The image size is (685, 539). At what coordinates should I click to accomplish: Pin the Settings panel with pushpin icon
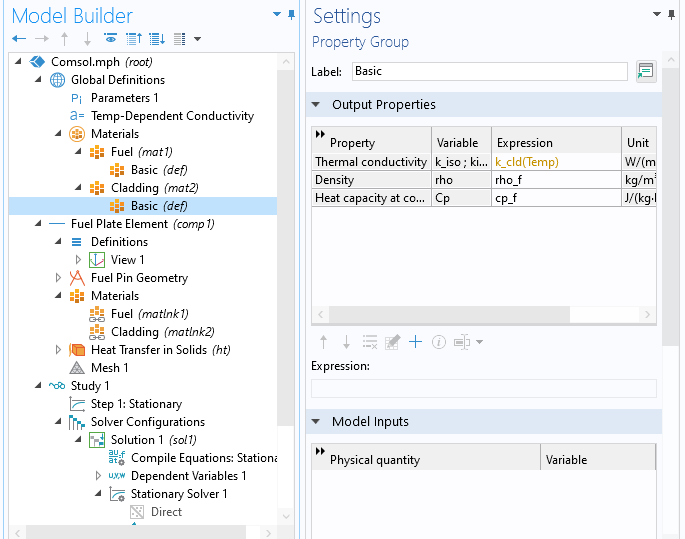[671, 15]
